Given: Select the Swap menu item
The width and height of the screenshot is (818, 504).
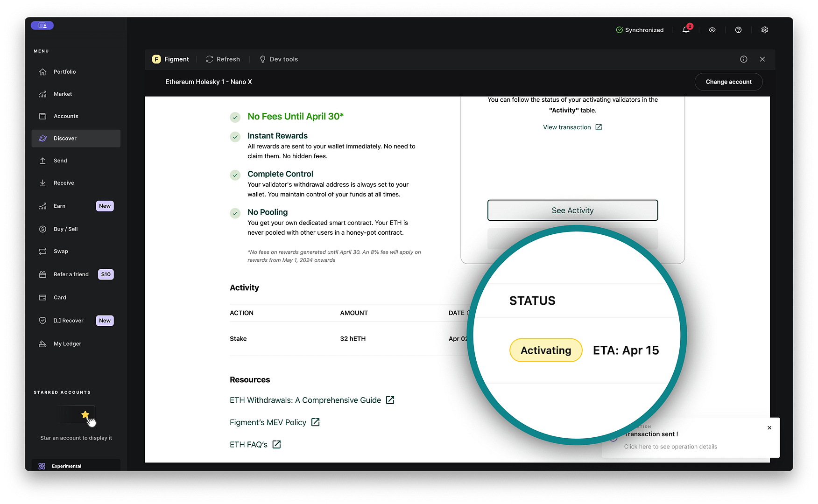Looking at the screenshot, I should (61, 252).
